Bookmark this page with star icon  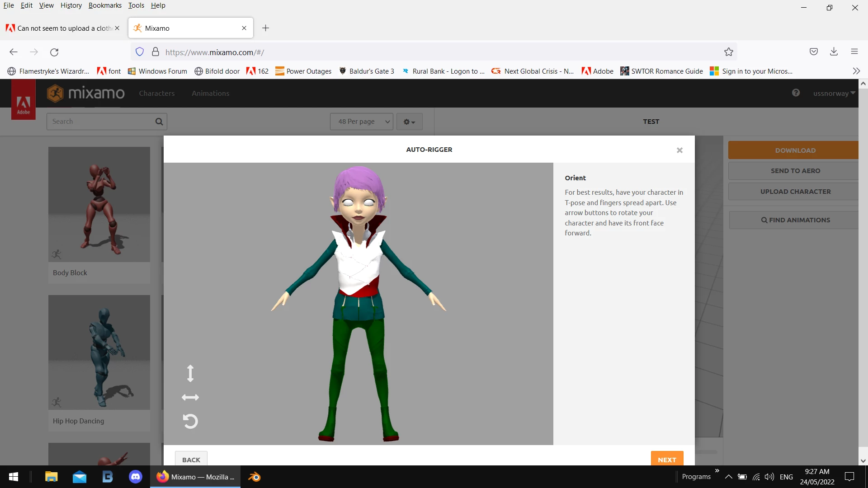click(x=728, y=52)
